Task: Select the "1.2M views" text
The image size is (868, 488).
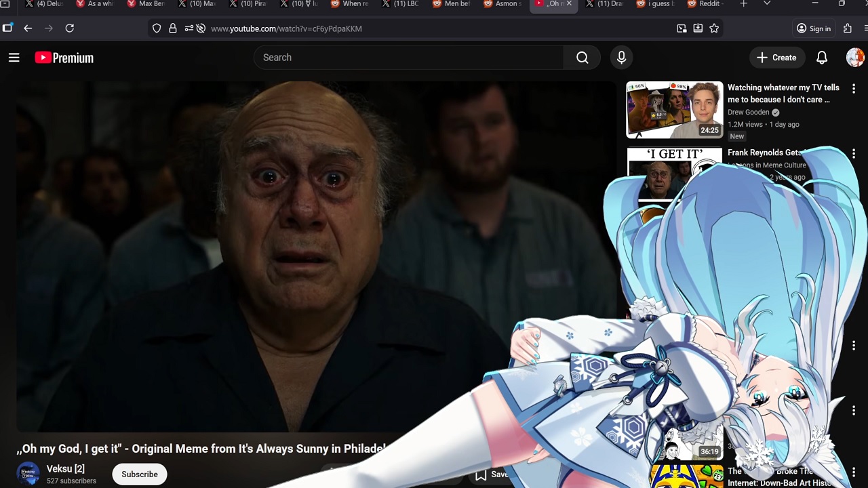Action: (x=745, y=125)
